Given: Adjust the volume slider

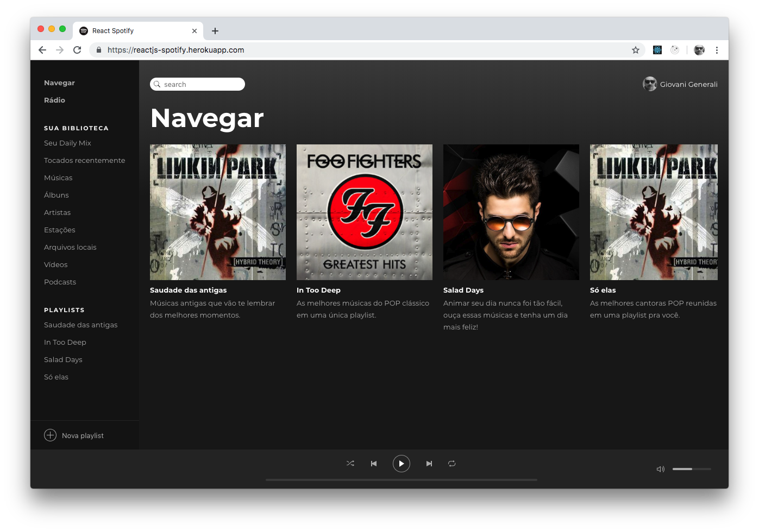Looking at the screenshot, I should click(692, 469).
